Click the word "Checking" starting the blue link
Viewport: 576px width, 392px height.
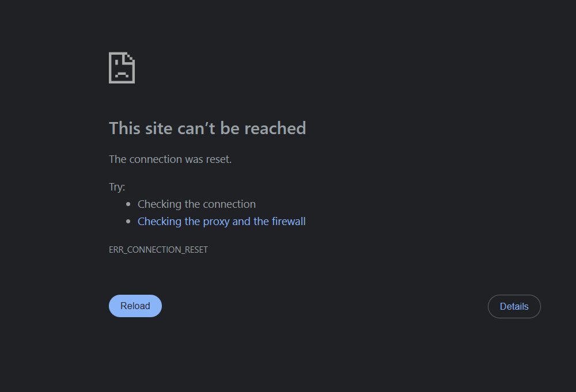click(x=160, y=222)
